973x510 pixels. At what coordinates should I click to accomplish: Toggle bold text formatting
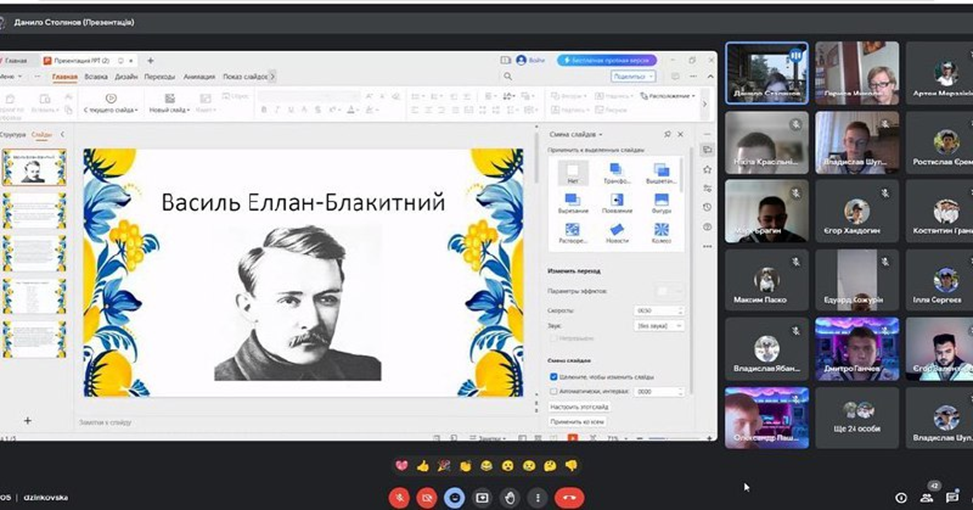(264, 110)
